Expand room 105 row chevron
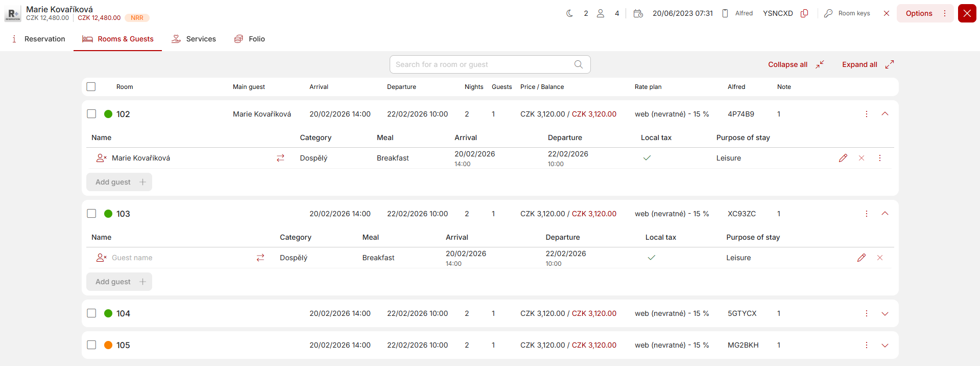This screenshot has height=366, width=980. coord(885,345)
